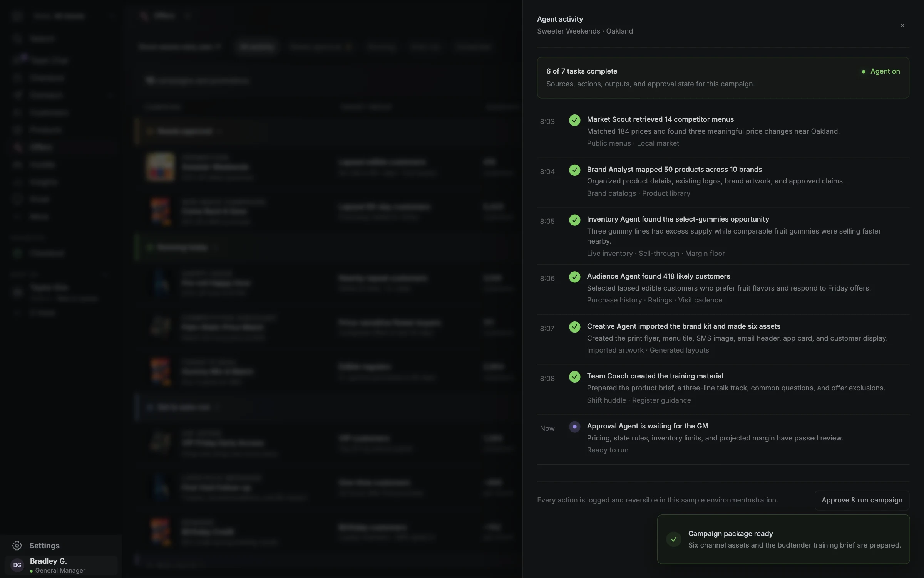924x578 pixels.
Task: Click the 'Agent activity' panel heading
Action: [x=560, y=19]
